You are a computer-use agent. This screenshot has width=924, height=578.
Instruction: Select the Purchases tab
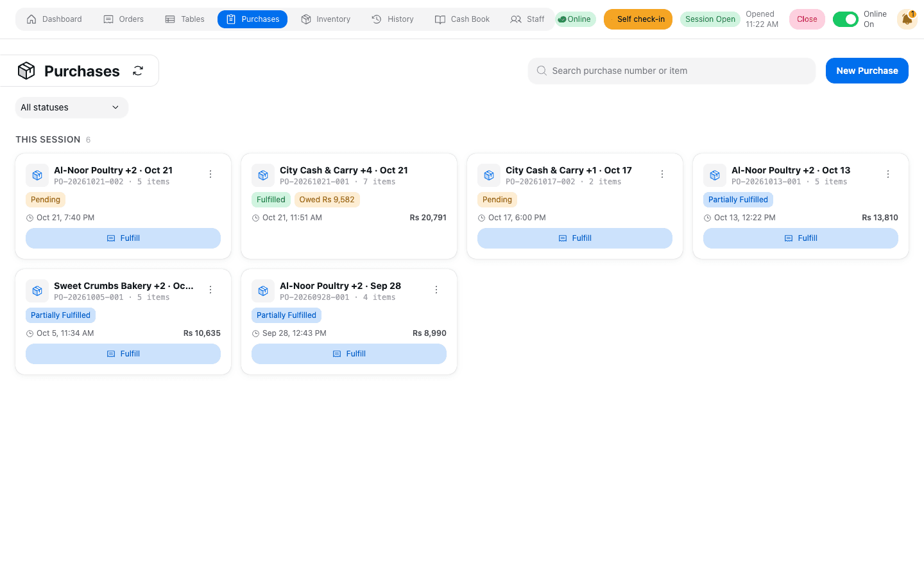252,19
